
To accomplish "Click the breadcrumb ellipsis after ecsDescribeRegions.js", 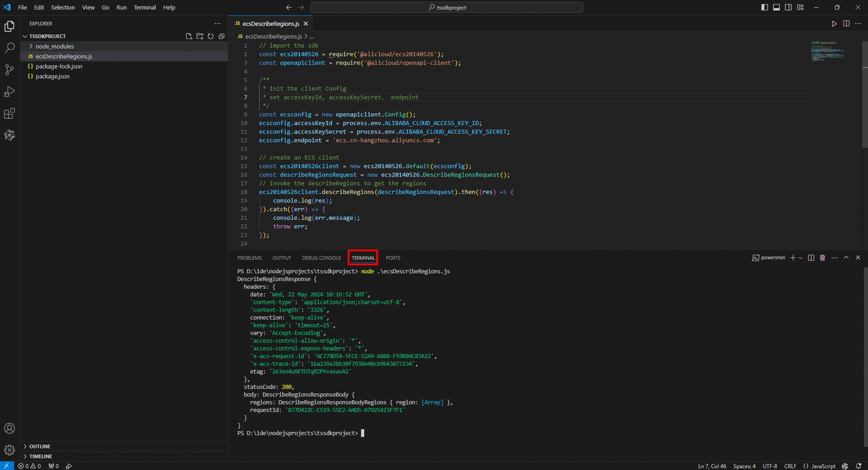I will point(311,37).
